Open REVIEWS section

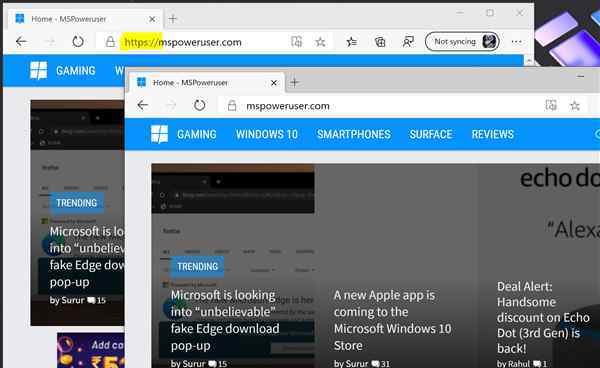(x=492, y=134)
